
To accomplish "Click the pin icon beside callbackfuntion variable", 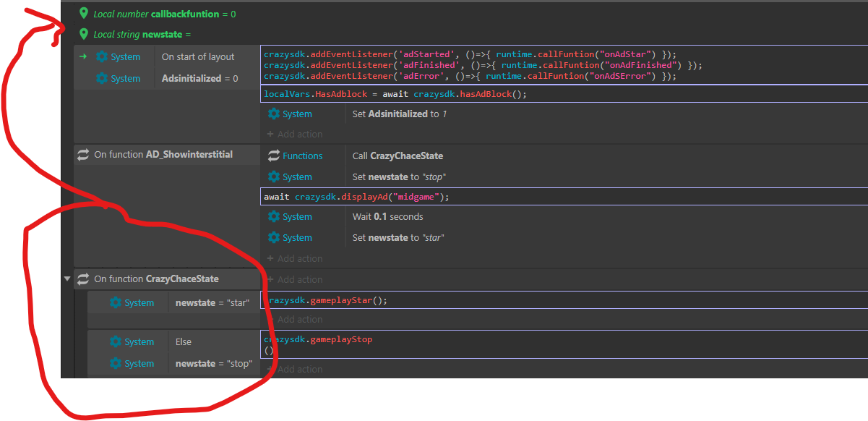I will pos(84,14).
